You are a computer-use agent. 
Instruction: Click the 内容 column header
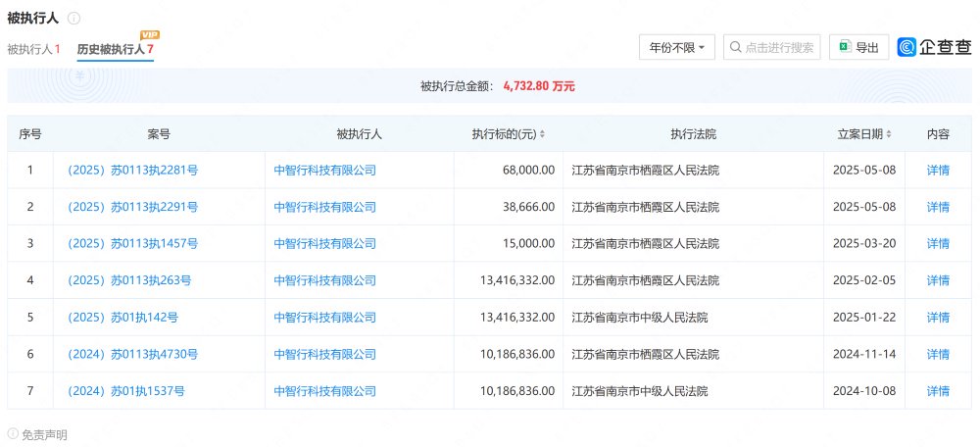coord(938,134)
